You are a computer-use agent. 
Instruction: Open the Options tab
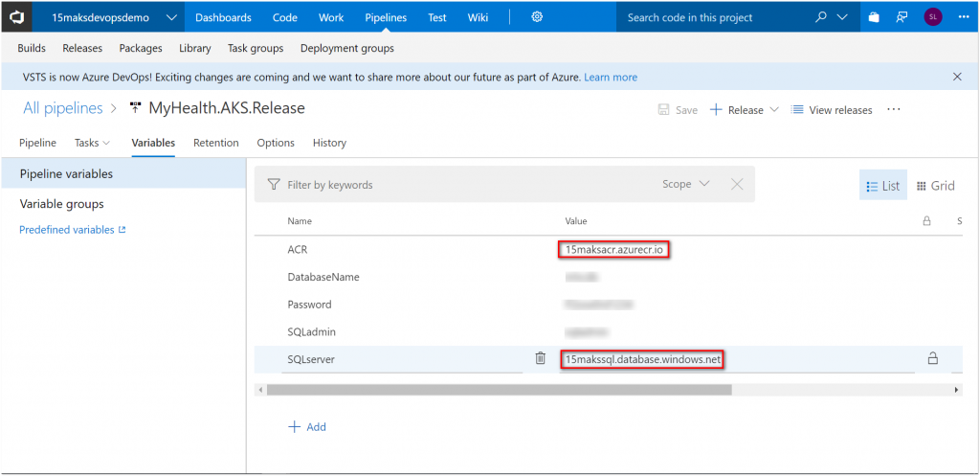(x=276, y=144)
